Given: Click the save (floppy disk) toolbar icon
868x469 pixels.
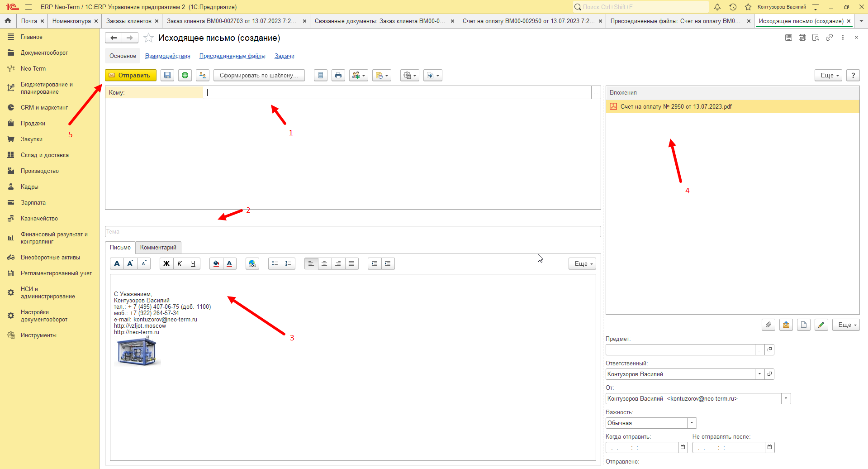Looking at the screenshot, I should tap(167, 75).
